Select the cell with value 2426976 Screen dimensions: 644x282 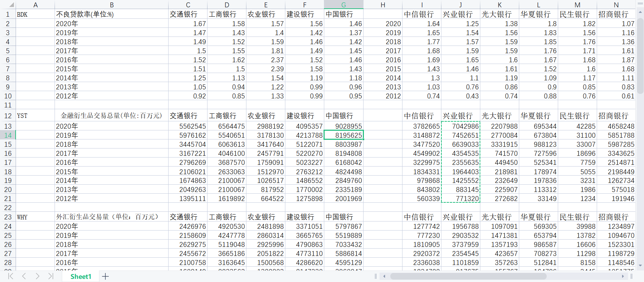[188, 226]
